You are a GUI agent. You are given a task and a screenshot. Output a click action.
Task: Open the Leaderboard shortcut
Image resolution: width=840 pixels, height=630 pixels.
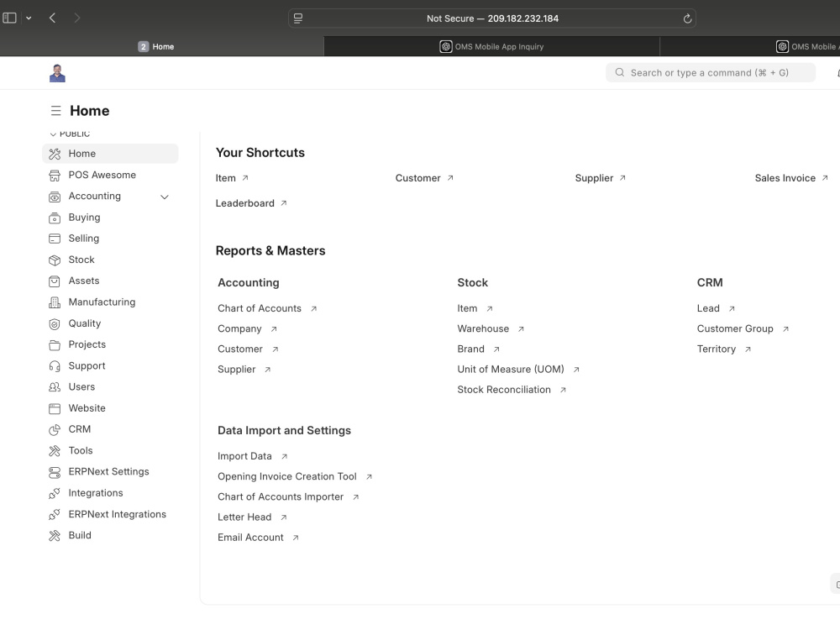tap(251, 203)
